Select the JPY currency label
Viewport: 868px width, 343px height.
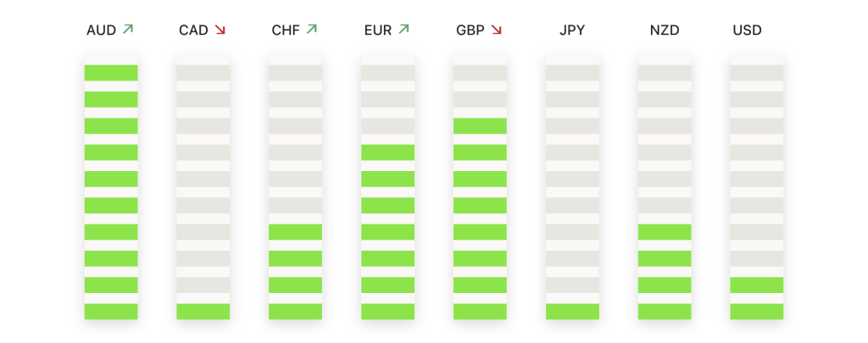click(572, 30)
